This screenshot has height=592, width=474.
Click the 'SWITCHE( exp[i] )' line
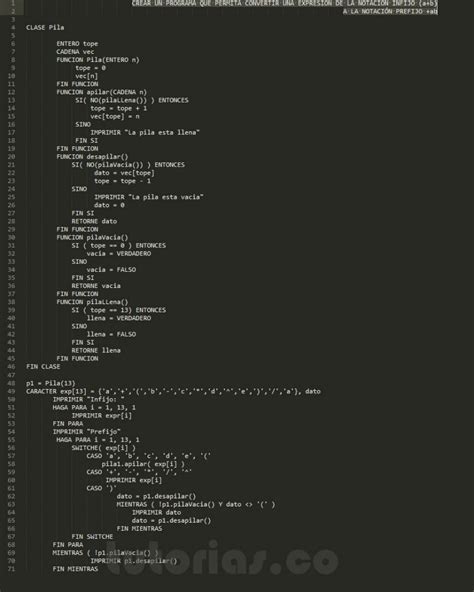point(103,448)
